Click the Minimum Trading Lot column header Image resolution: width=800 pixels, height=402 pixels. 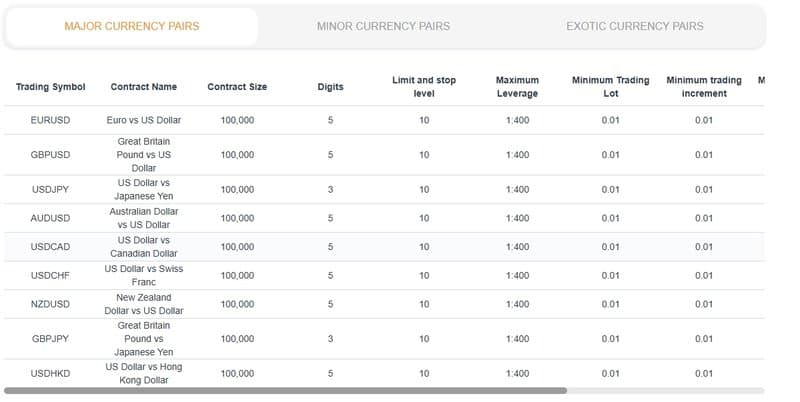610,87
